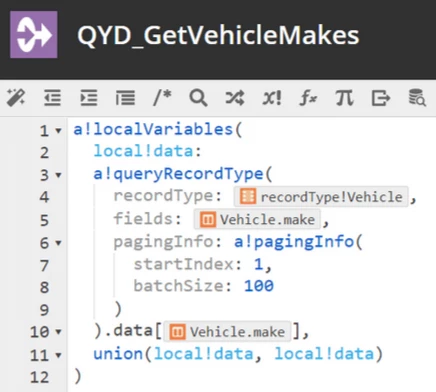The width and height of the screenshot is (436, 392).
Task: Click line number 9 in gutter
Action: click(x=44, y=310)
